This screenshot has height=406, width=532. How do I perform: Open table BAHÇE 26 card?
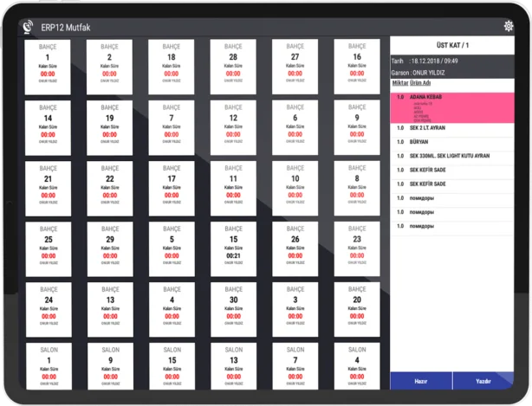[x=295, y=248]
